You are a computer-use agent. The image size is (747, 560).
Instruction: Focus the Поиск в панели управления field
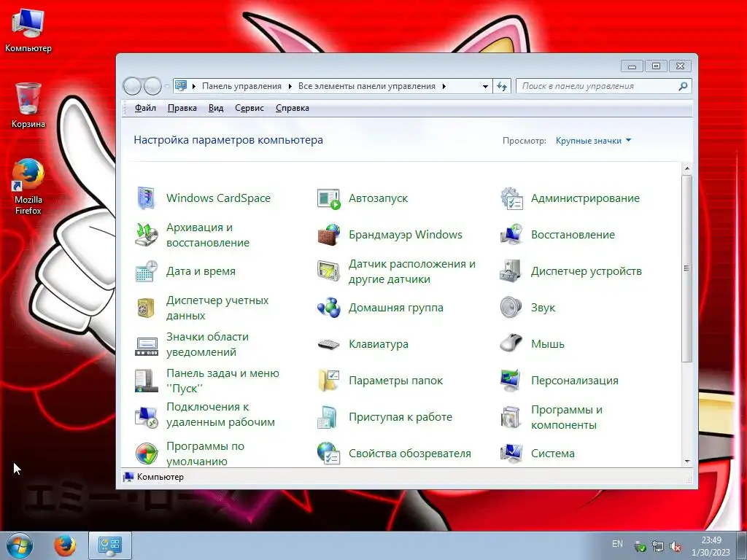click(603, 86)
